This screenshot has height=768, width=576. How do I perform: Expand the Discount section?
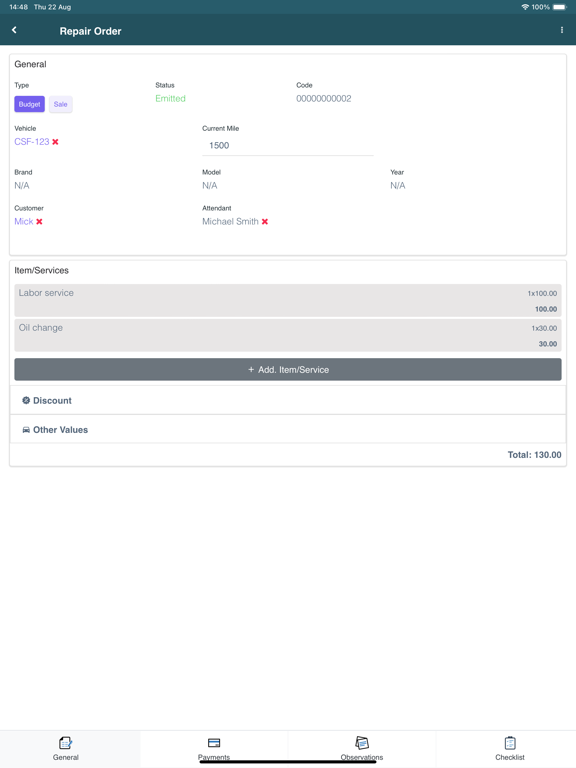tap(288, 400)
